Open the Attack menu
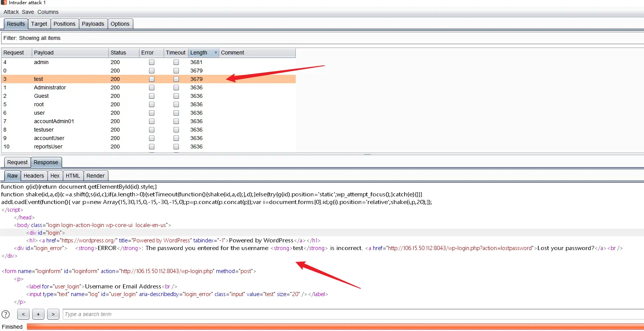Screen dimensions: 644x331 [x=11, y=12]
